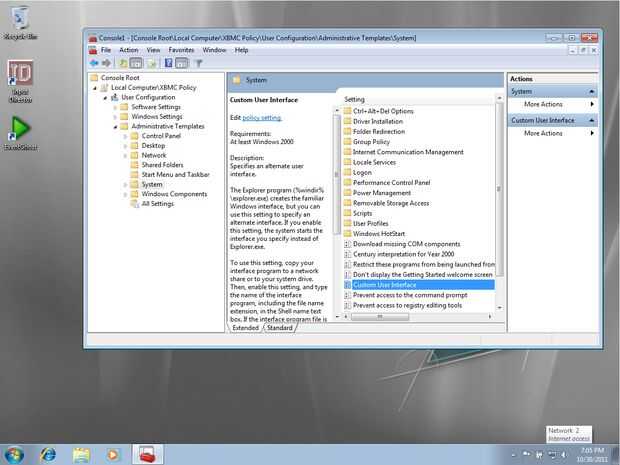Go back with the Back arrow toolbar icon
Viewport: 620px width, 465px height.
[x=94, y=63]
